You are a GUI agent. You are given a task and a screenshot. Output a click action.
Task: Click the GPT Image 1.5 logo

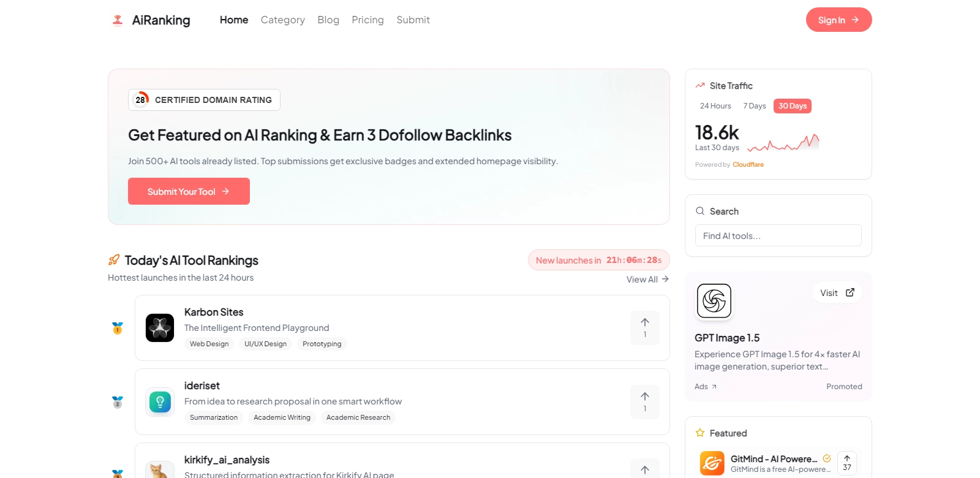coord(714,301)
